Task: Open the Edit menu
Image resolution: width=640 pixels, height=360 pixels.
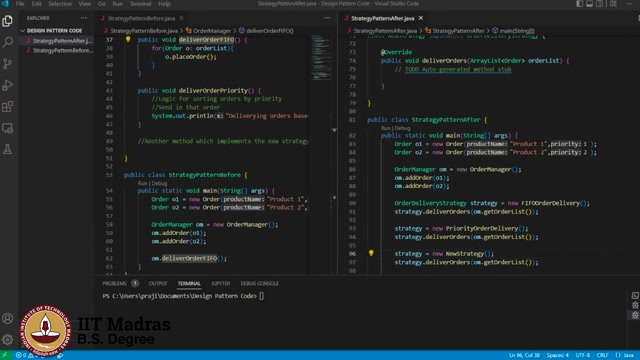Action: pyautogui.click(x=36, y=4)
